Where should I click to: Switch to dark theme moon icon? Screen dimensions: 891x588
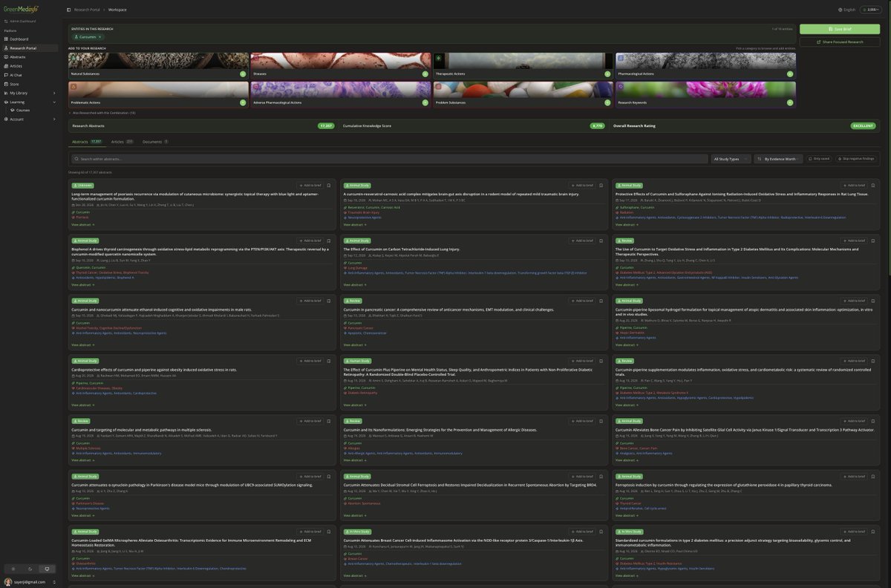click(30, 569)
